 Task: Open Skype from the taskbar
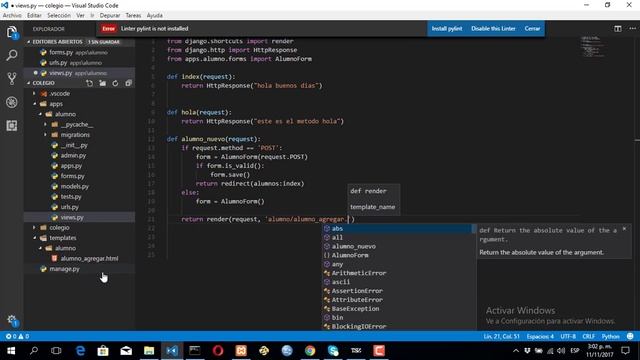click(x=333, y=351)
